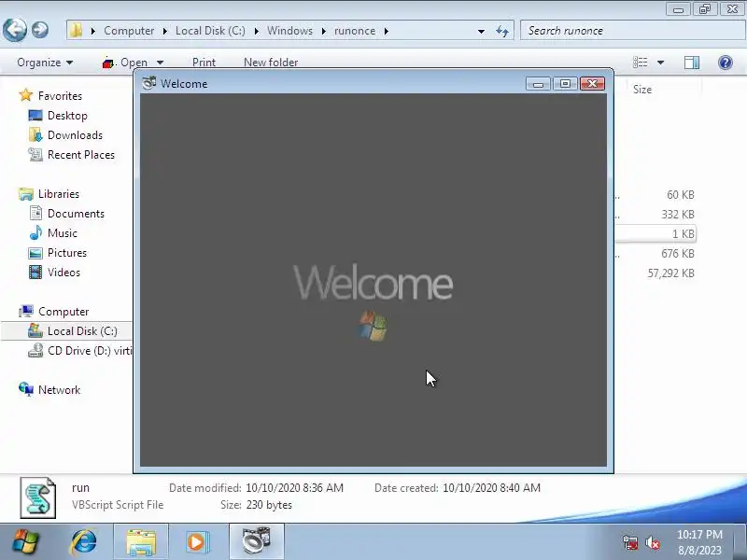Open the view options dropdown arrow

point(660,63)
